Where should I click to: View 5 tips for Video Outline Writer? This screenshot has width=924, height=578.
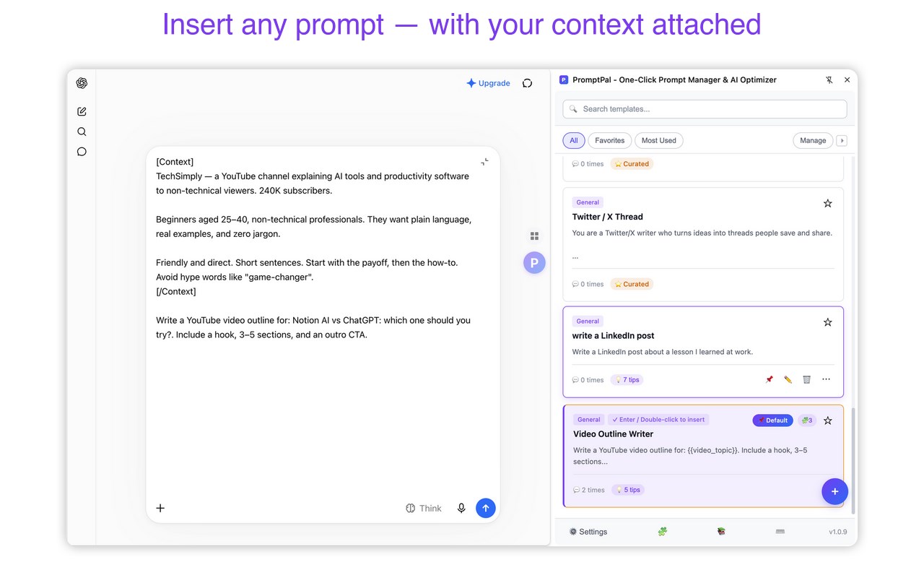(627, 490)
